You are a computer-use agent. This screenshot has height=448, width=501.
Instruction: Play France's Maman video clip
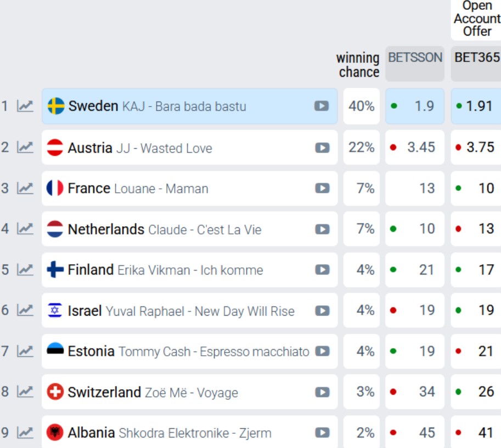(x=322, y=188)
